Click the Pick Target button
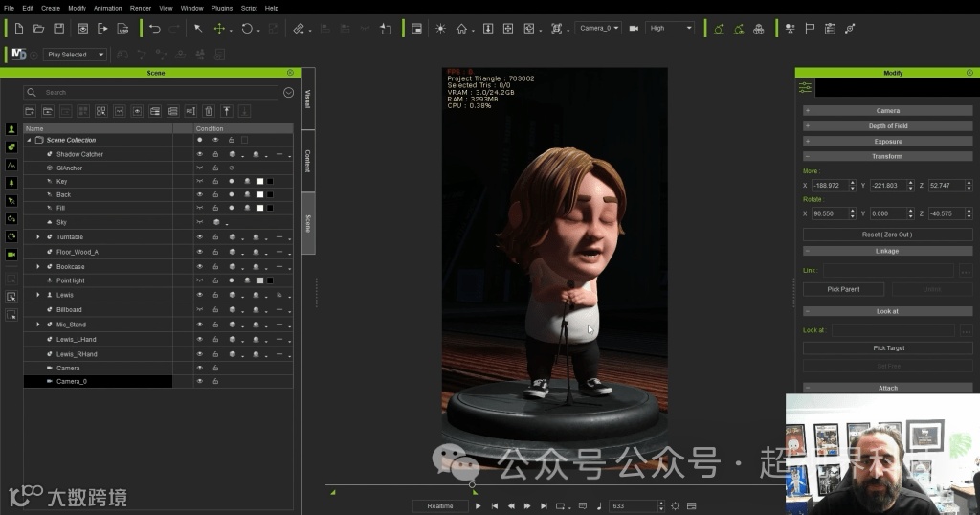The height and width of the screenshot is (515, 980). click(887, 348)
